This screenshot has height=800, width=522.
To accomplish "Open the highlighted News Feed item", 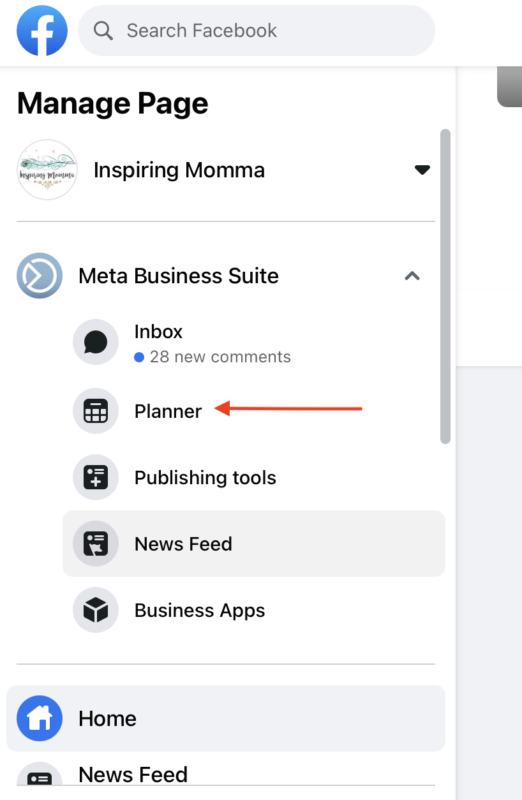I will (254, 544).
